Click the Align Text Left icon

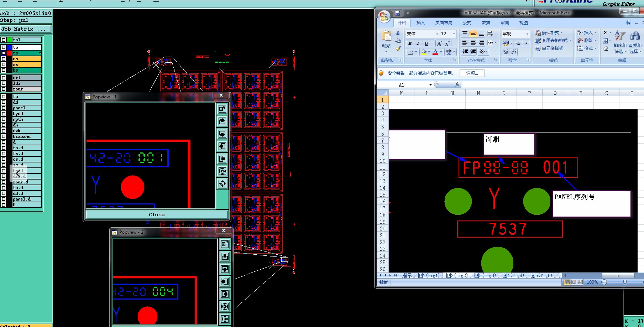coord(465,43)
